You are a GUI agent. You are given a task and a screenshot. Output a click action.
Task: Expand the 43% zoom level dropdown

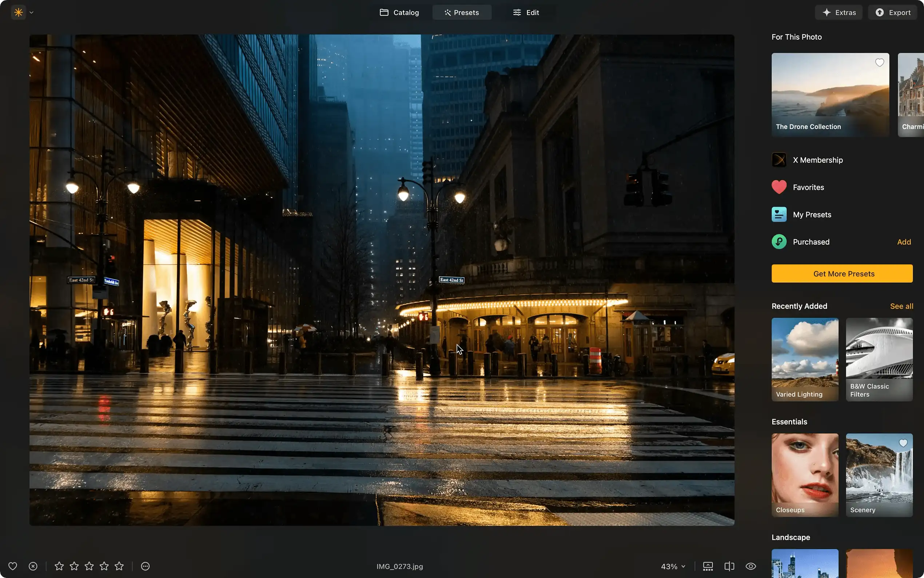tap(673, 566)
